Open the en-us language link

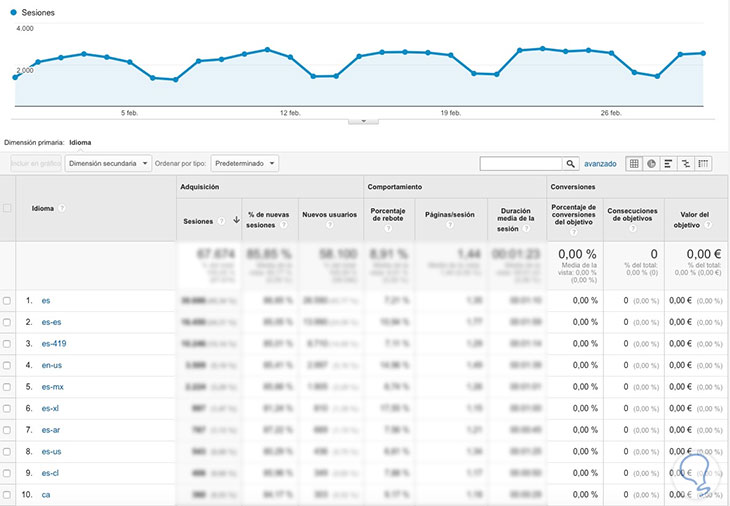coord(52,365)
